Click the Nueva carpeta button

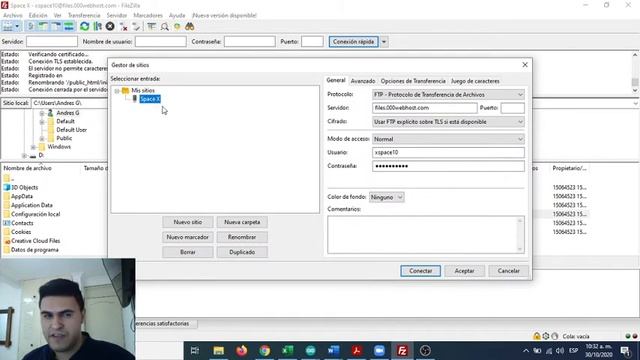point(242,222)
